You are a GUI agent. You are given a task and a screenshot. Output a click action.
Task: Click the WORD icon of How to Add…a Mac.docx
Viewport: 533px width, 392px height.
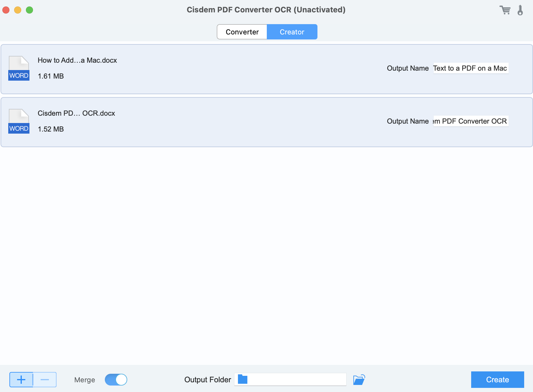(19, 68)
